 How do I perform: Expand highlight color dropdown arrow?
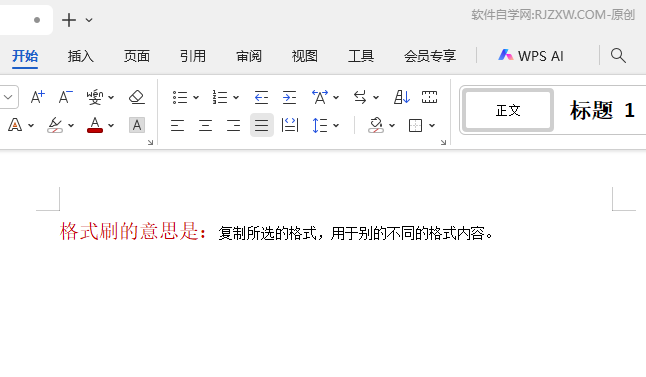71,125
